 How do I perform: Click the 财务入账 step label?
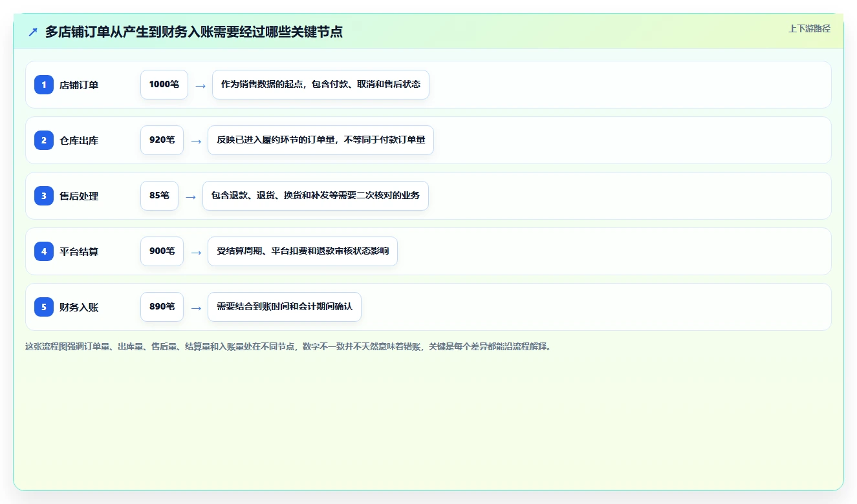tap(79, 307)
